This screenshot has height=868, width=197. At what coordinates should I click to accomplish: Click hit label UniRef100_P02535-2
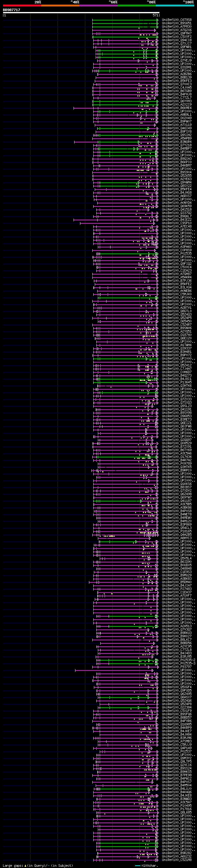tap(179, 660)
